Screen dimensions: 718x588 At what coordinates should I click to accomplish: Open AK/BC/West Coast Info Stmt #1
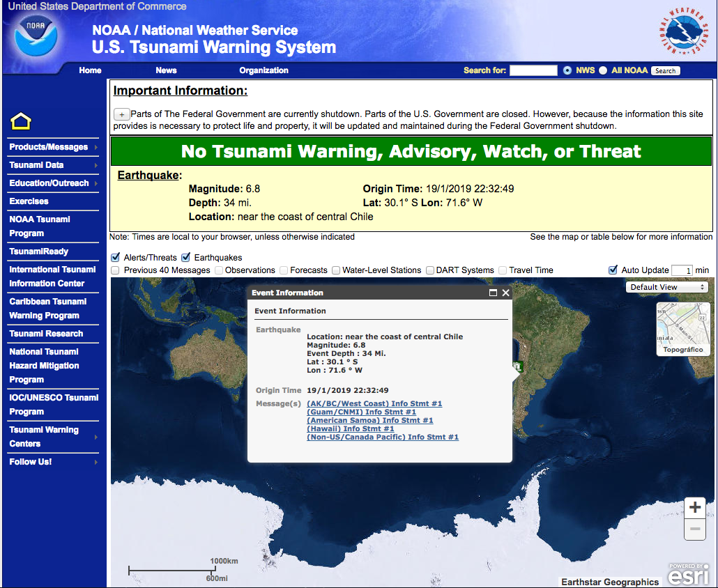(x=374, y=403)
